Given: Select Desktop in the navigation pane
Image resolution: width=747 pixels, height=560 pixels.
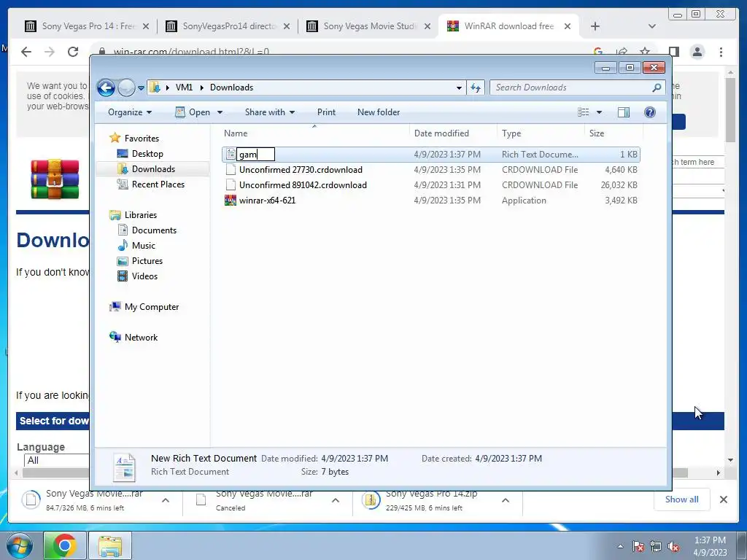Looking at the screenshot, I should (x=147, y=154).
